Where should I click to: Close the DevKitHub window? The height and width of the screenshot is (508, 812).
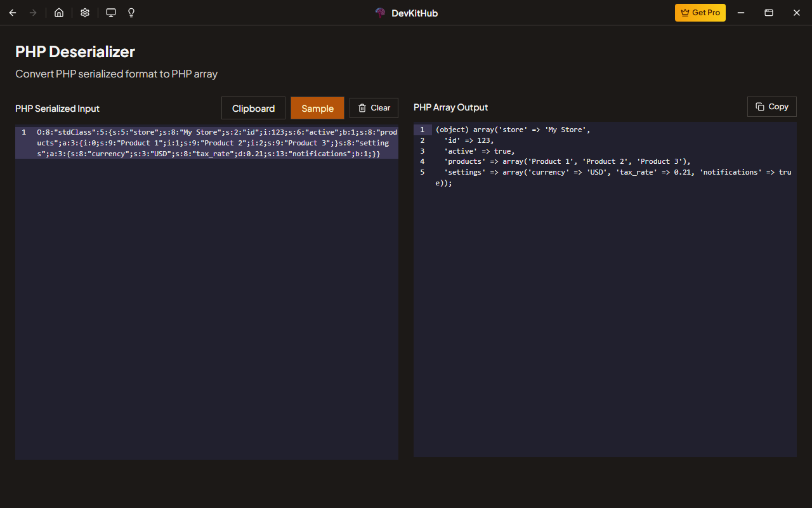(797, 13)
